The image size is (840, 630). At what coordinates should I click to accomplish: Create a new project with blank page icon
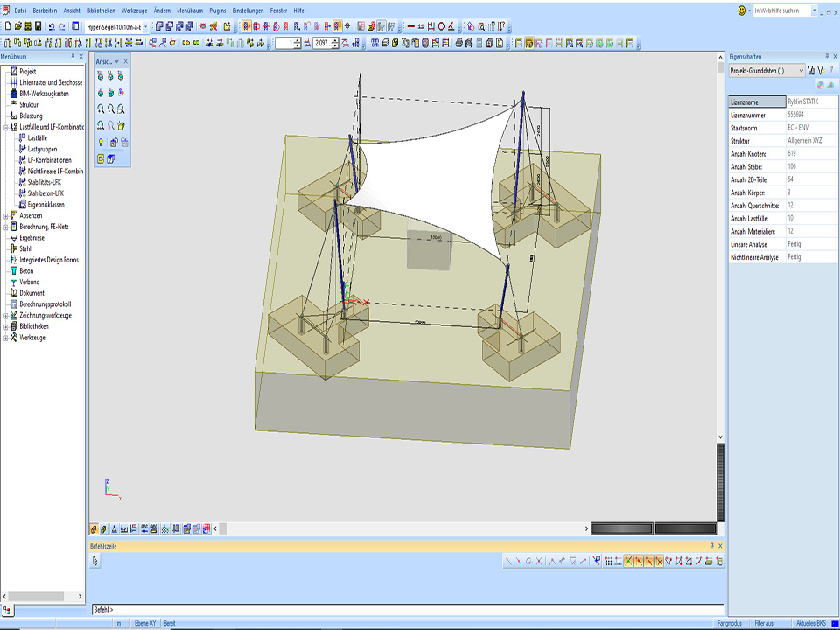tap(7, 26)
